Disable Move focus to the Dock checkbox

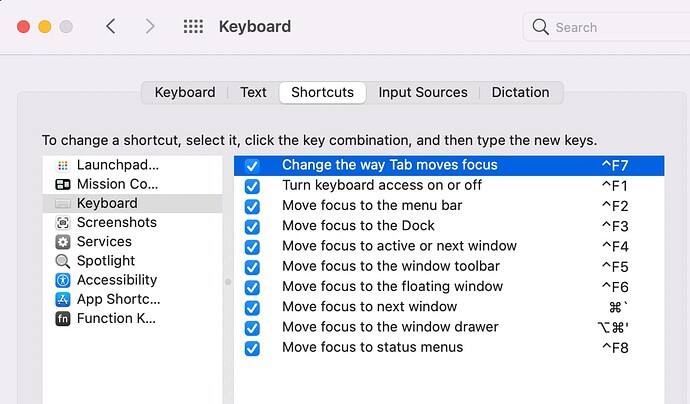[x=252, y=226]
